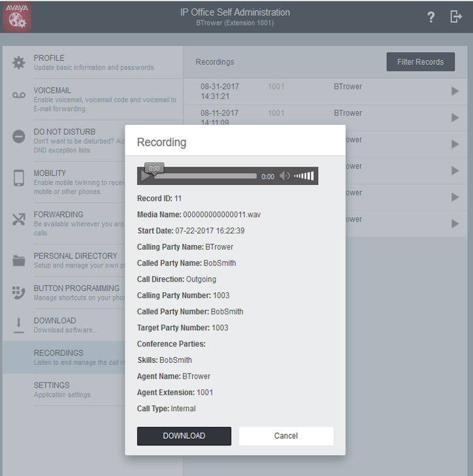The height and width of the screenshot is (476, 473).
Task: Click the help question mark icon
Action: coord(431,18)
